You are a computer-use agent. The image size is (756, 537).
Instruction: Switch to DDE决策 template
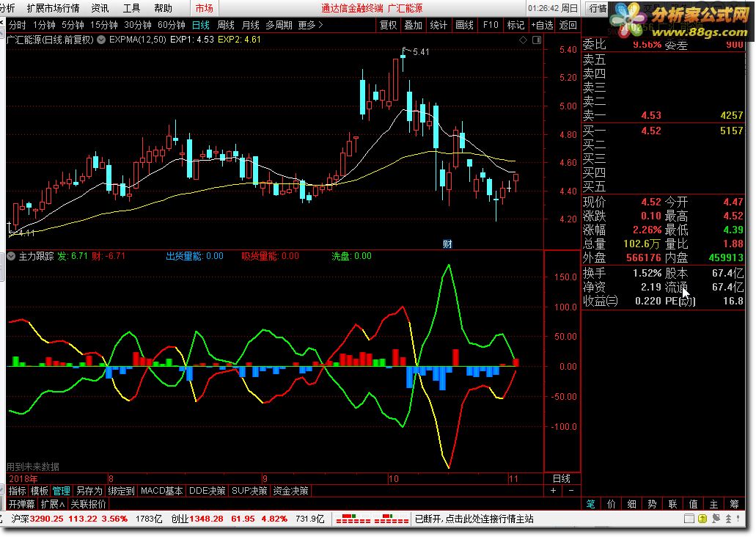208,491
